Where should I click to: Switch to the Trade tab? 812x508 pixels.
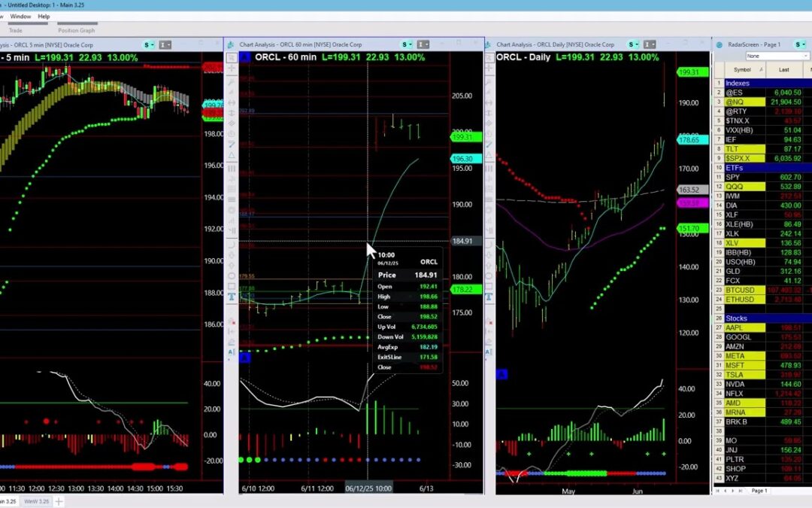coord(16,31)
